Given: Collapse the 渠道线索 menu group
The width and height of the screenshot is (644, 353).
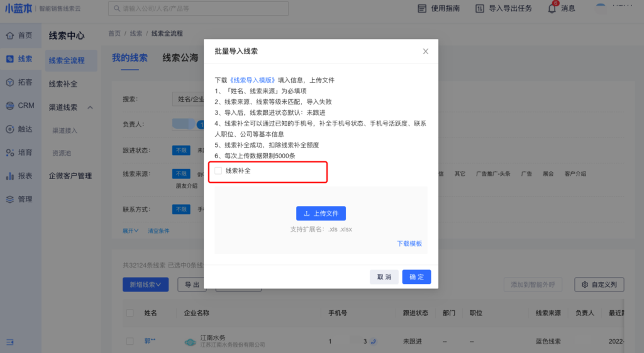Looking at the screenshot, I should pyautogui.click(x=90, y=107).
